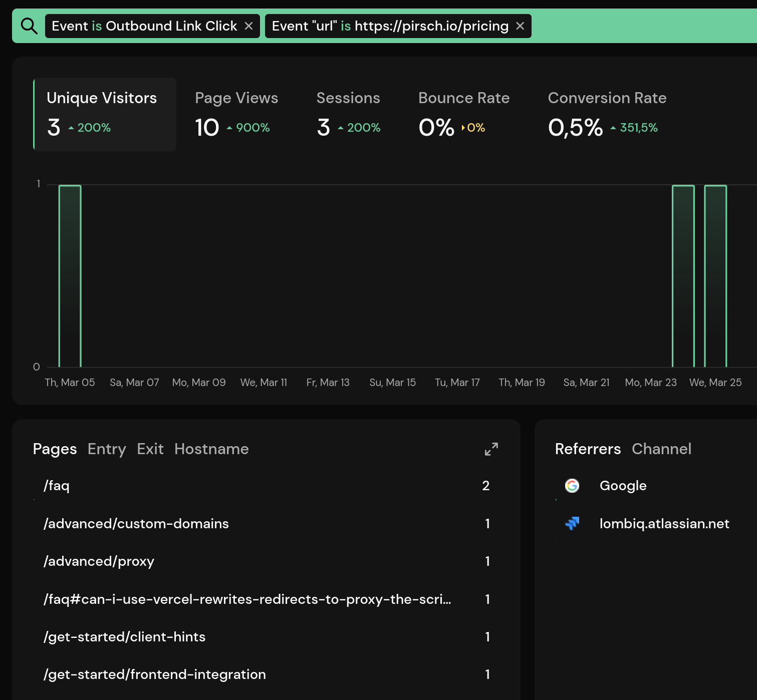
Task: Open the Channel tab in Referrers
Action: [x=661, y=449]
